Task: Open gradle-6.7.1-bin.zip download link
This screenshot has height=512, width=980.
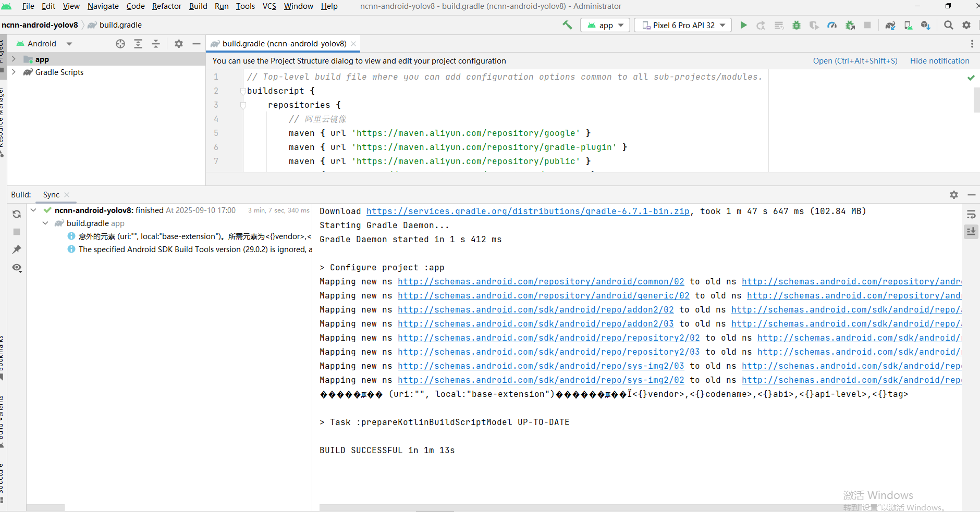Action: coord(528,211)
